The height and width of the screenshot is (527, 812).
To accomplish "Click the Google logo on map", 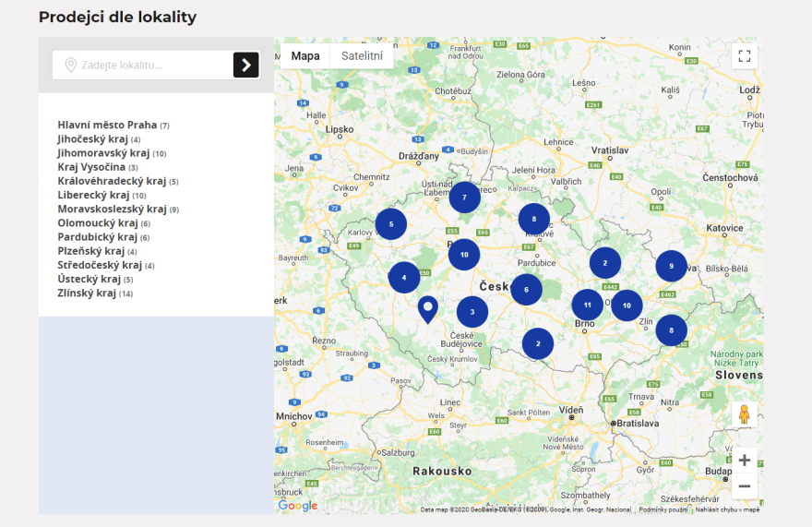I will (298, 505).
